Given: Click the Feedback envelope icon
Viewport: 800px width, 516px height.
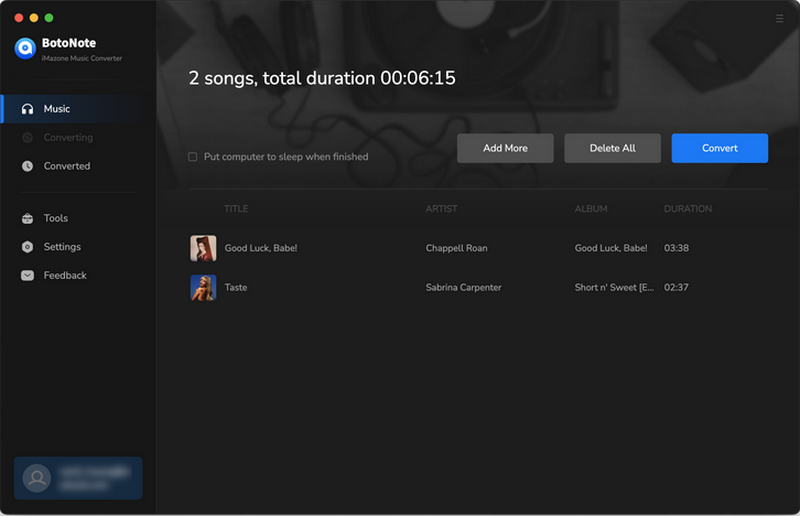Looking at the screenshot, I should tap(28, 276).
